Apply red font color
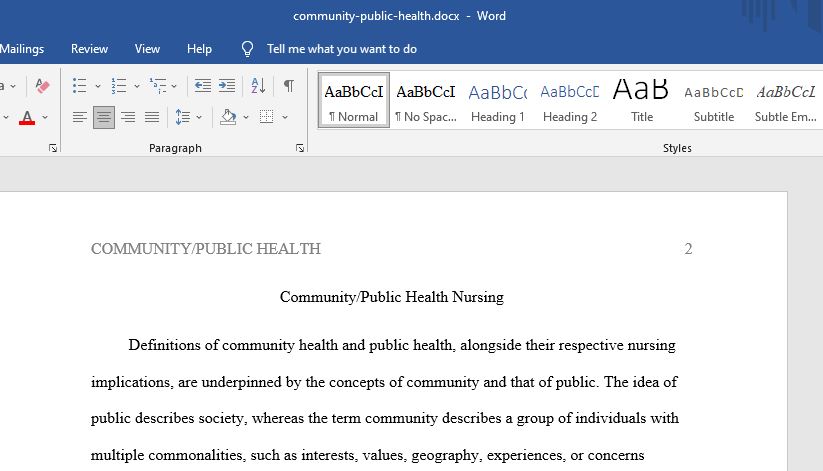823x471 pixels. point(27,117)
